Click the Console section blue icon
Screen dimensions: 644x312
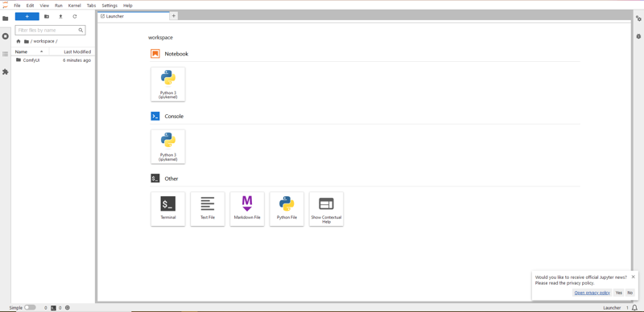155,116
